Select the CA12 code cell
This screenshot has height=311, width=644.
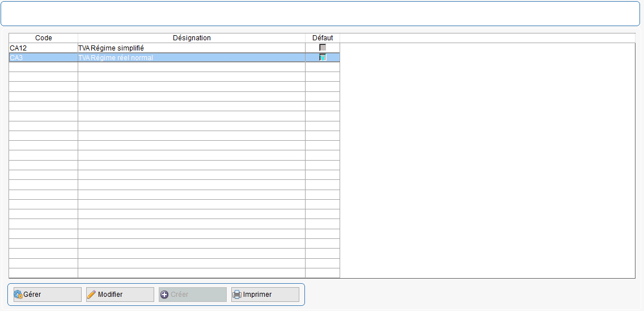click(43, 48)
